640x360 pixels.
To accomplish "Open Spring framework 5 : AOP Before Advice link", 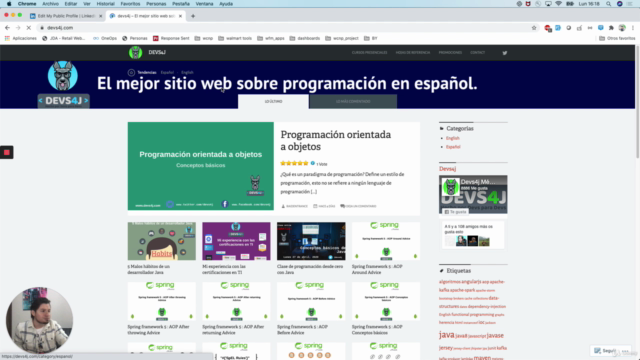I will pos(302,330).
